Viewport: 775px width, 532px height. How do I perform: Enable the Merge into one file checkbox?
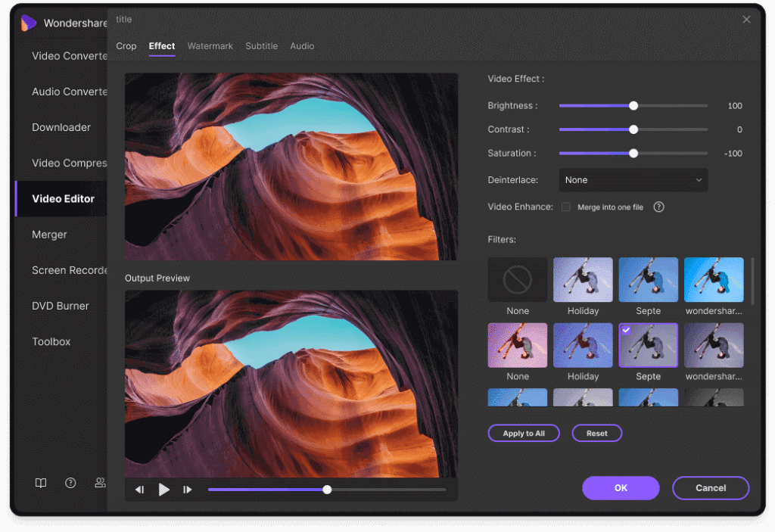click(565, 206)
